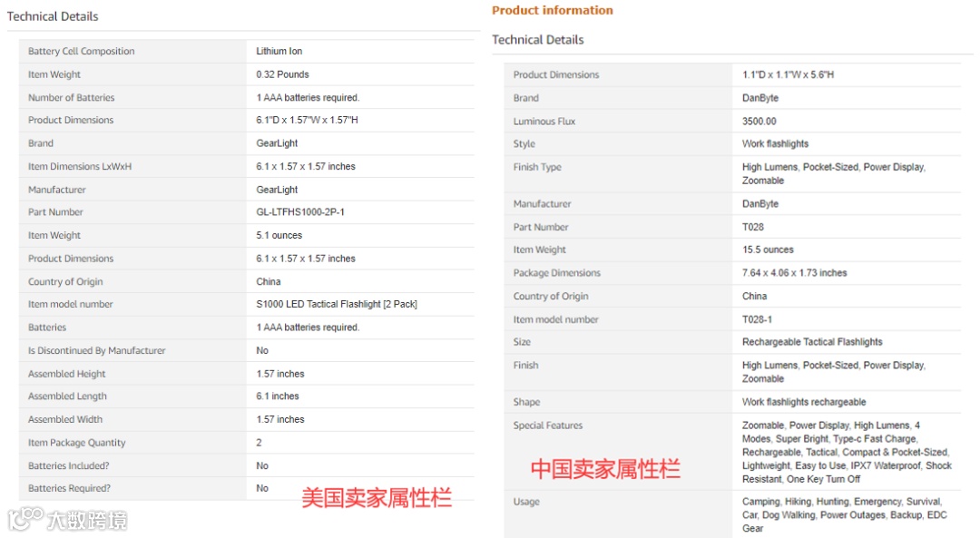Click the "Item Dimensions LxWxH" label
980x538 pixels.
(79, 166)
